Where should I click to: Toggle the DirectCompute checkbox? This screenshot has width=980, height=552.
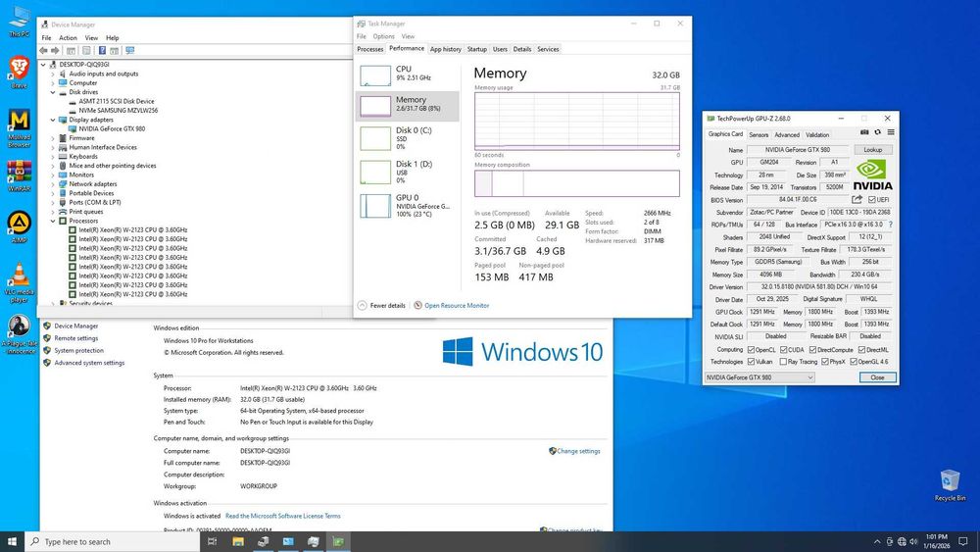(x=812, y=350)
